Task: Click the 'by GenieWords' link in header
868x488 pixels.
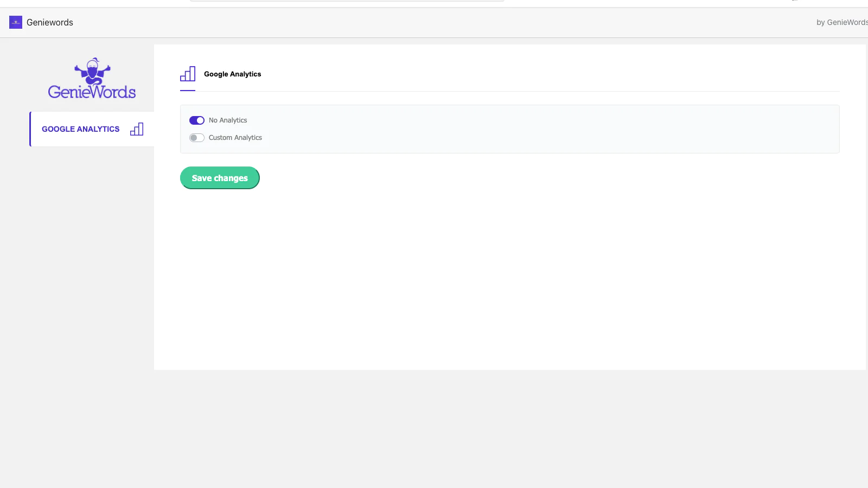Action: click(842, 22)
